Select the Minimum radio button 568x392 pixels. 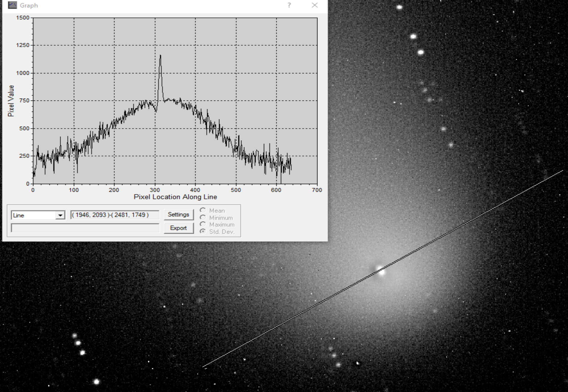(x=203, y=218)
